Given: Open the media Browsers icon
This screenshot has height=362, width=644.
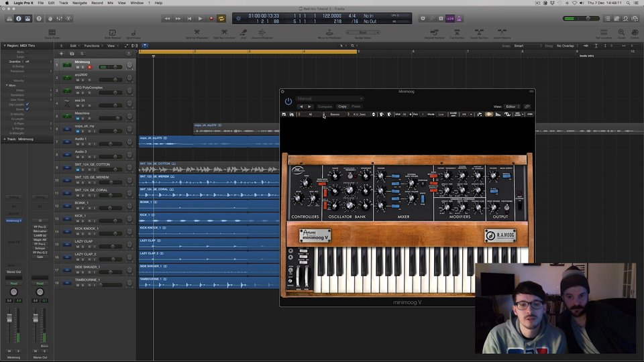Looking at the screenshot, I should tap(635, 19).
